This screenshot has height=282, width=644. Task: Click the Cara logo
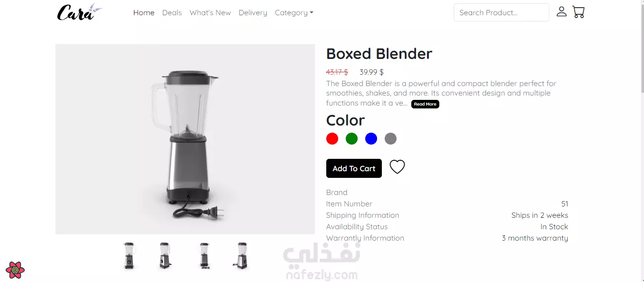79,12
